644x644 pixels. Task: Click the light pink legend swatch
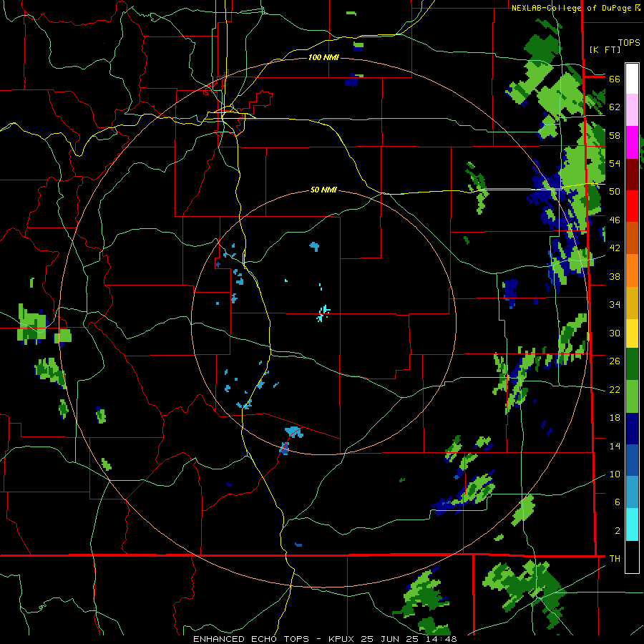tap(632, 110)
